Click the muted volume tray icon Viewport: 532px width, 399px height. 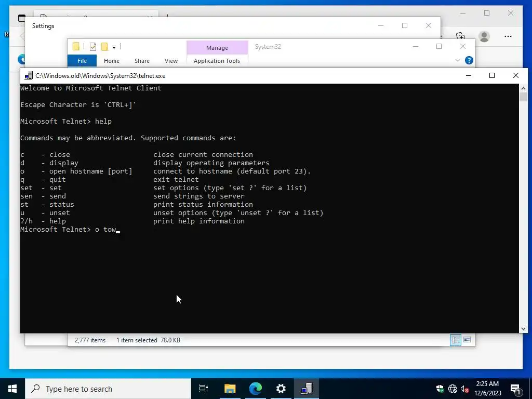click(x=465, y=389)
